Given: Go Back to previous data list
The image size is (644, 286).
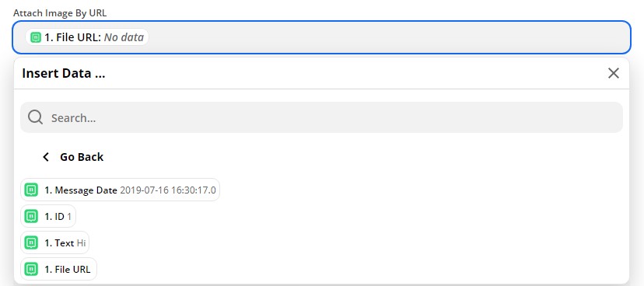Looking at the screenshot, I should (73, 157).
